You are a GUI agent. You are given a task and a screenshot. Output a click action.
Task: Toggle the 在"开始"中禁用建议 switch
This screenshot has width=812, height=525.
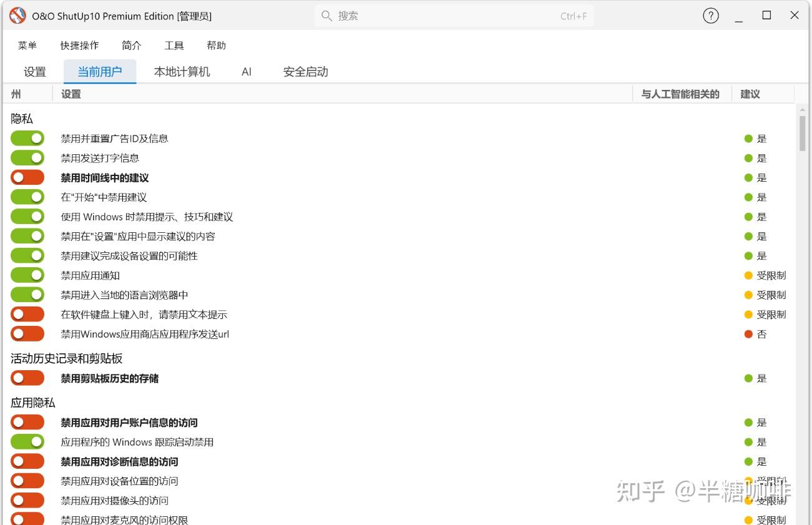[27, 197]
